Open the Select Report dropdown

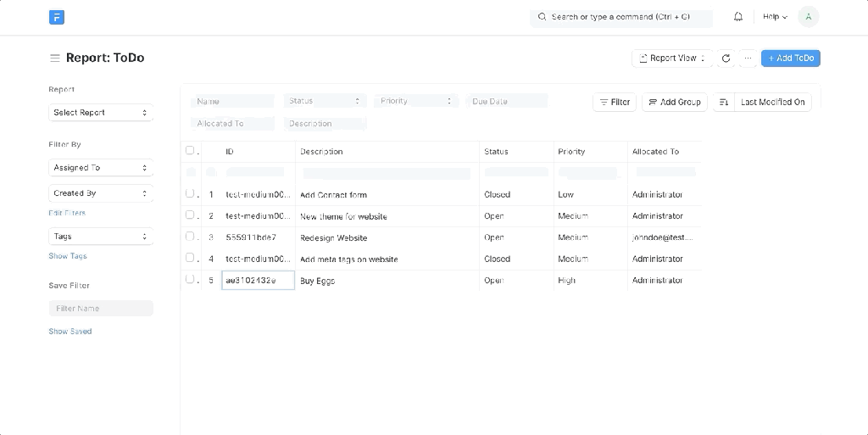[x=100, y=113]
